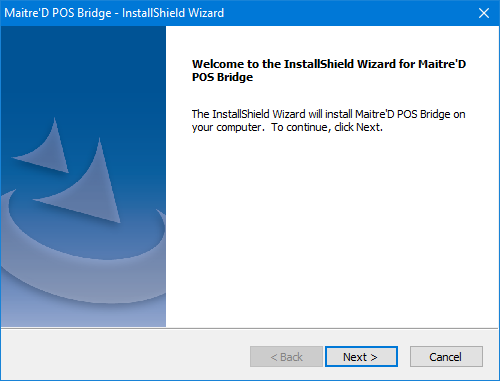
Task: Click the bold Welcome heading's first line
Action: pos(329,64)
